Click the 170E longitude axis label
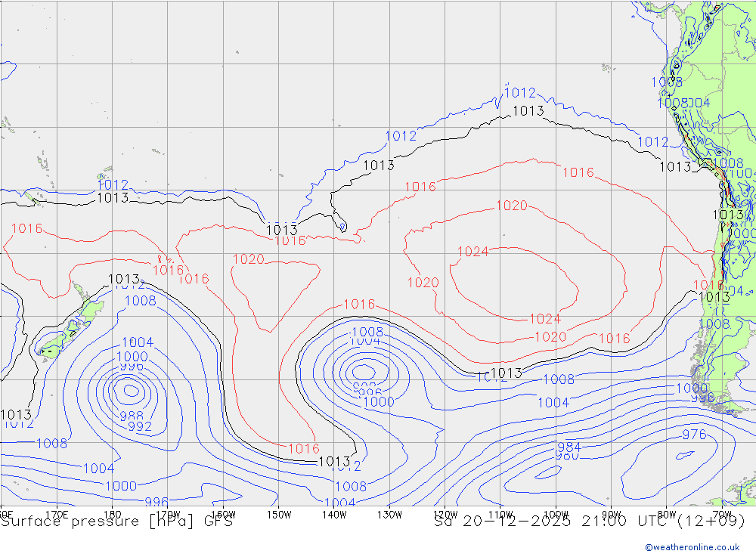The width and height of the screenshot is (756, 554). coord(57,515)
